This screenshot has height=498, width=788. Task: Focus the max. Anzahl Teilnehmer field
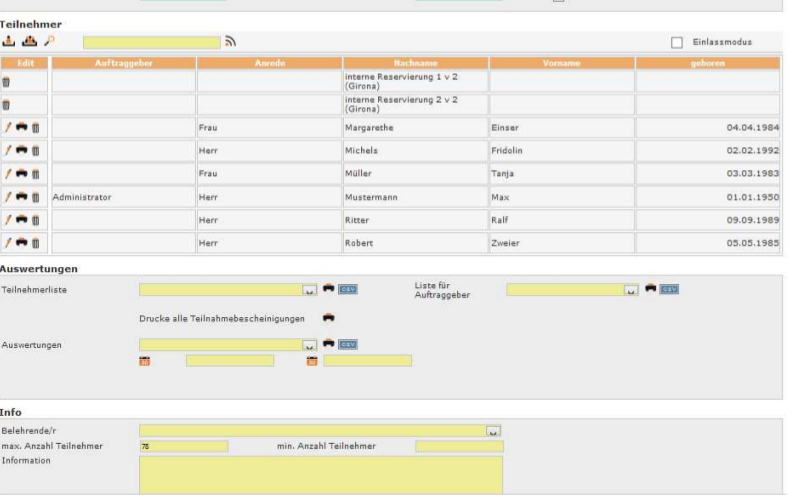pos(184,446)
